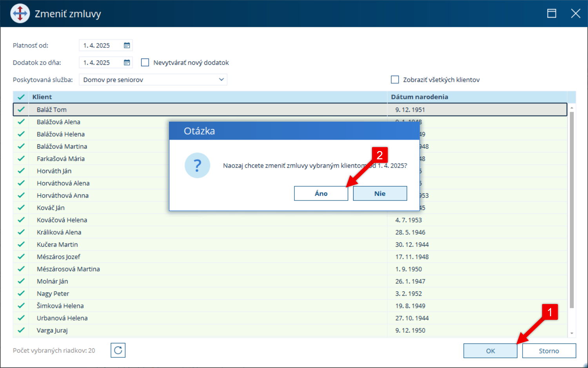This screenshot has height=368, width=588.
Task: Select client Horváthová Anna
Action: (x=63, y=195)
